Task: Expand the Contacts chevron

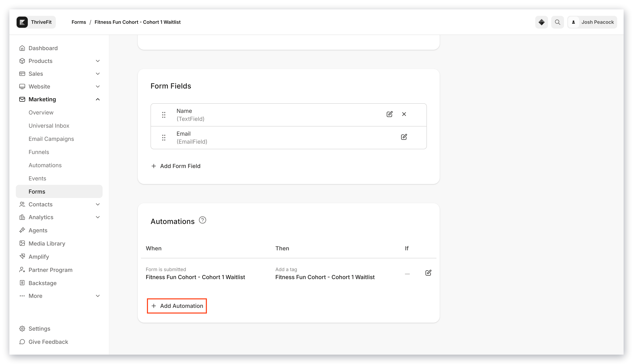Action: 98,204
